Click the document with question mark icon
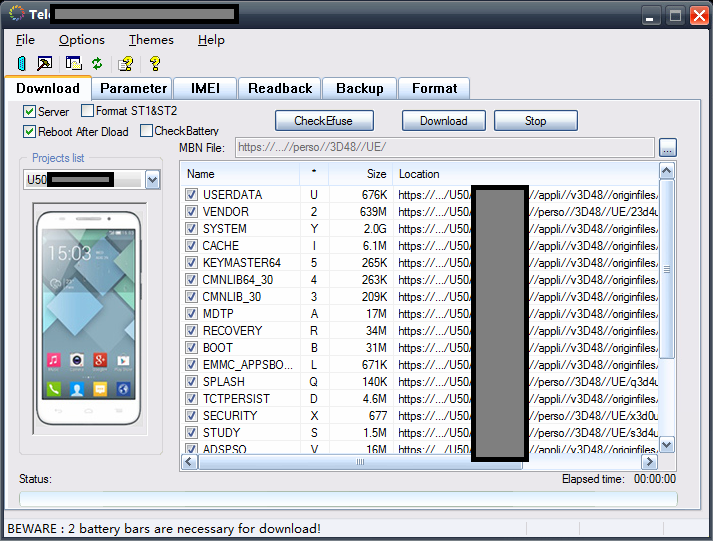 pyautogui.click(x=126, y=64)
